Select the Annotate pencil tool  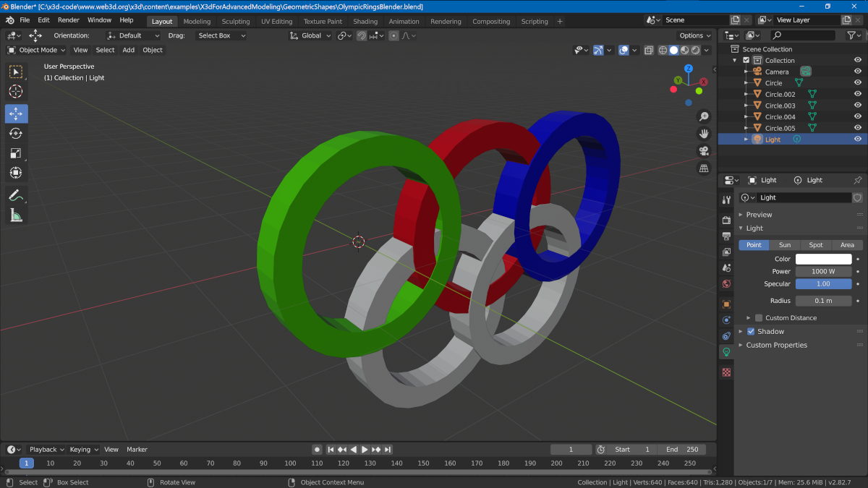tap(16, 195)
